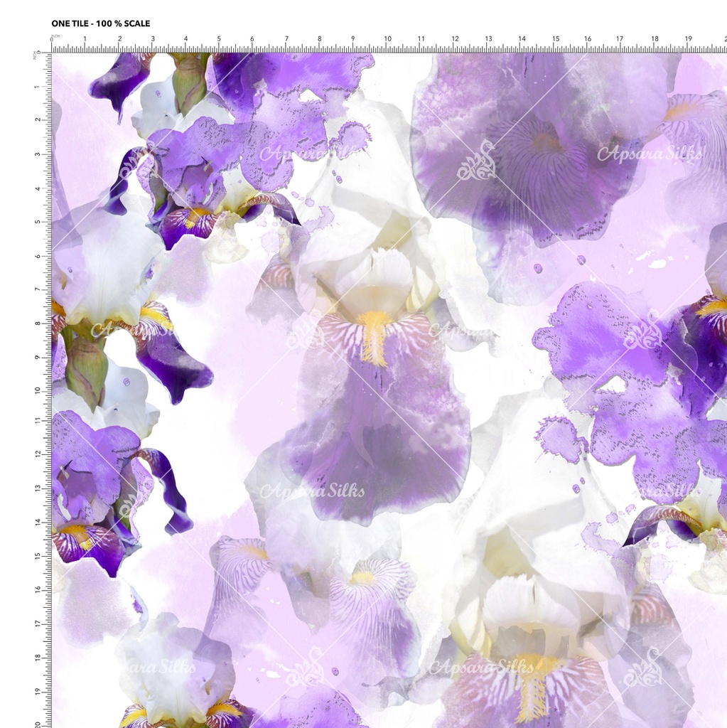Click the 1 mark on the horizontal ruler
This screenshot has height=728, width=727.
(85, 39)
